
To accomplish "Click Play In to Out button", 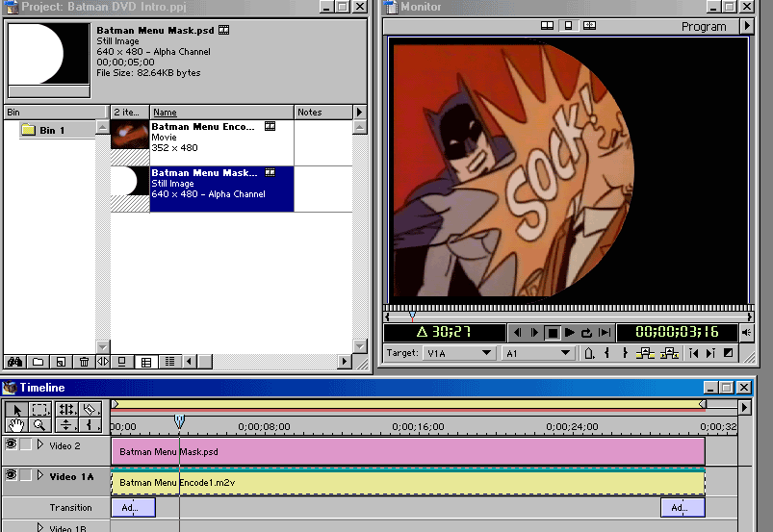I will pos(605,333).
